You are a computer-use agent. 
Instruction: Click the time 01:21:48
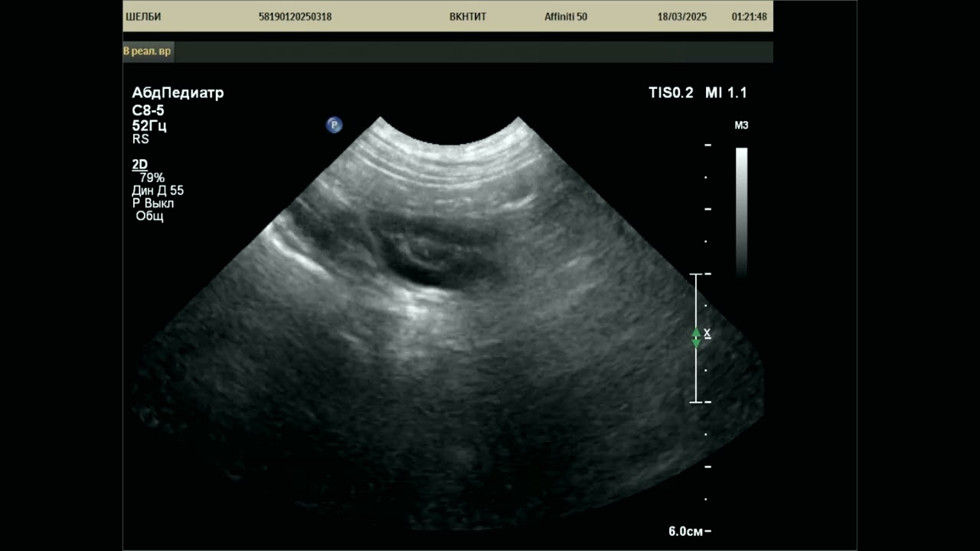click(x=750, y=17)
